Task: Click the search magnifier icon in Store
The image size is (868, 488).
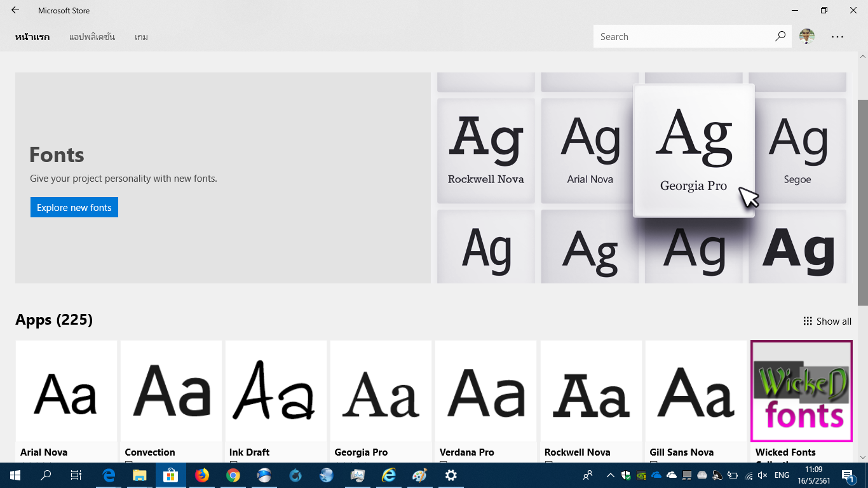Action: [x=780, y=36]
